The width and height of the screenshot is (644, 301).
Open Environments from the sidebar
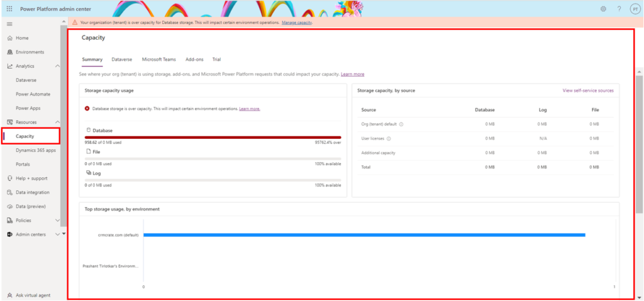[x=30, y=52]
